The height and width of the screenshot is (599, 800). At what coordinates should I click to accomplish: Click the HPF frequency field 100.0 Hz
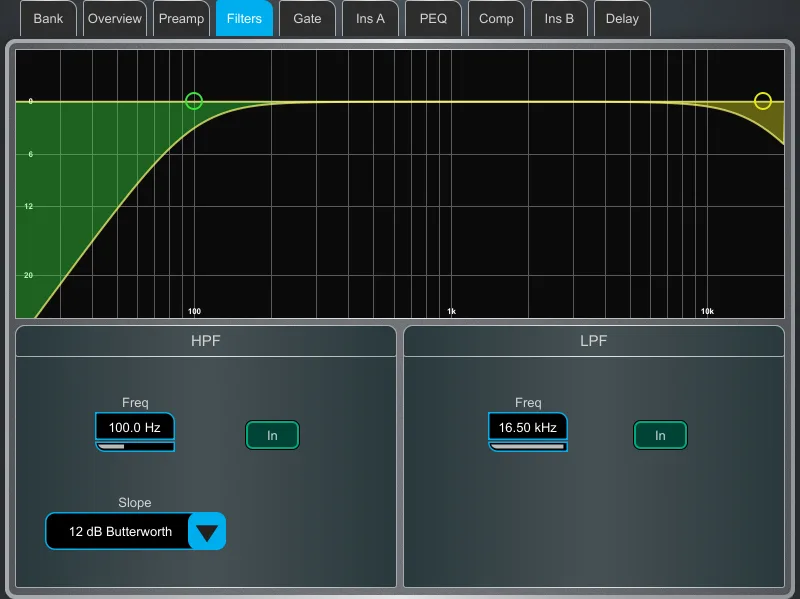click(x=135, y=427)
